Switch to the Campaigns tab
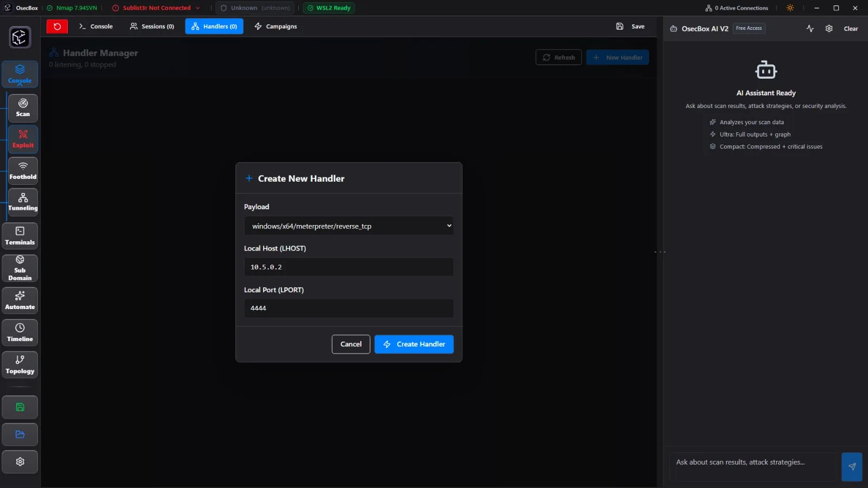 click(276, 26)
